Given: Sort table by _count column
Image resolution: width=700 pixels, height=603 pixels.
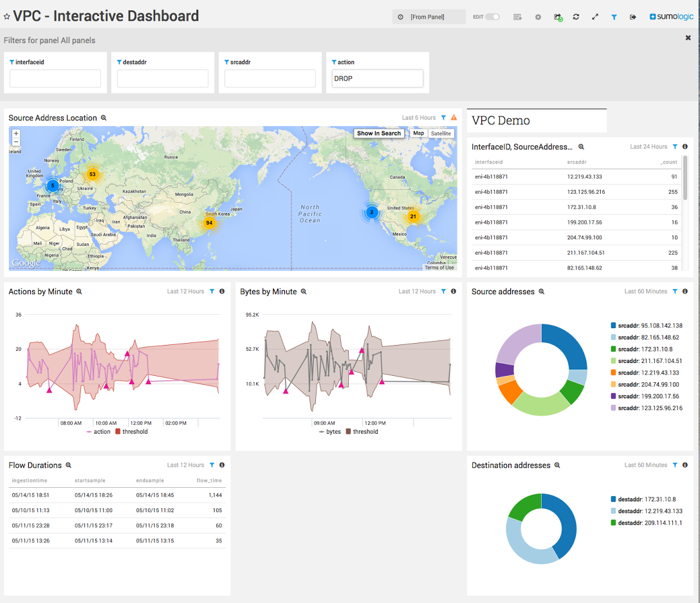Looking at the screenshot, I should coord(668,162).
